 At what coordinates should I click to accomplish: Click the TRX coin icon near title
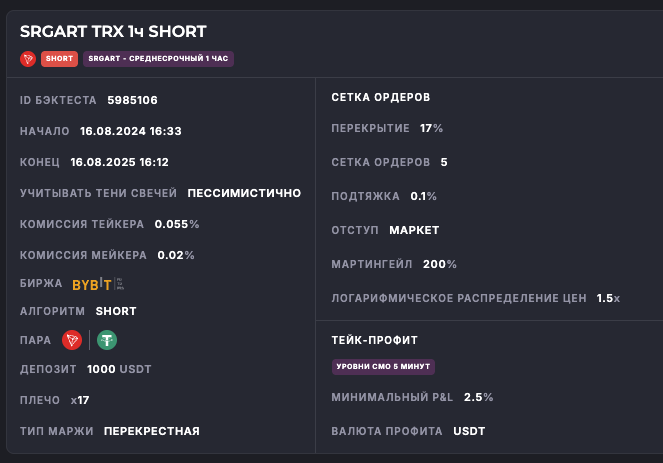(x=28, y=59)
